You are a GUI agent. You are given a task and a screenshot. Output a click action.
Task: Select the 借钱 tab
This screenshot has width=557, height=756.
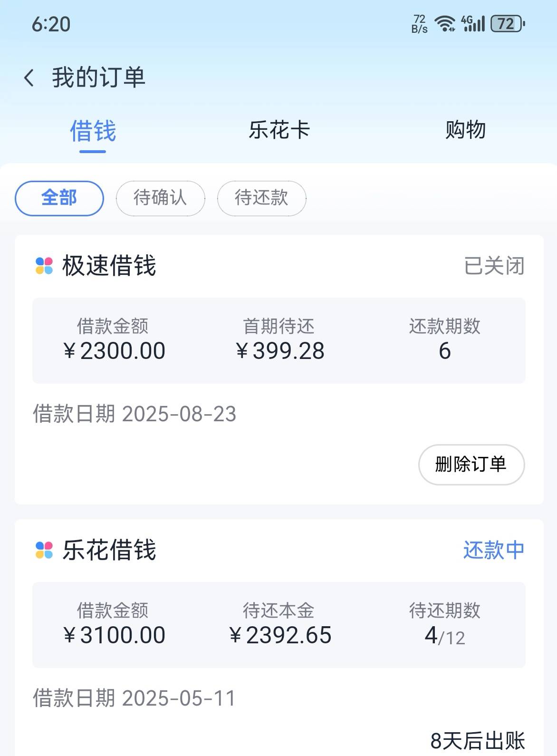click(x=93, y=131)
